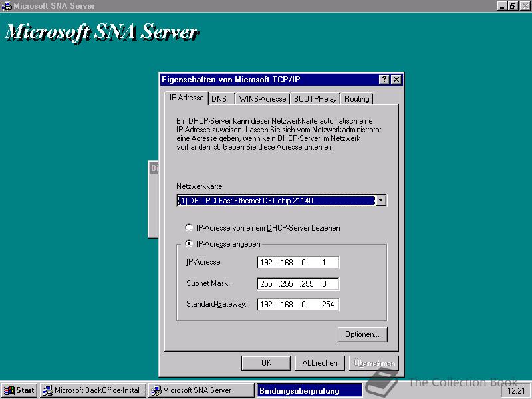Screen dimensions: 532x399
Task: Restore the Microsoft SNA Server window
Action: (513, 6)
